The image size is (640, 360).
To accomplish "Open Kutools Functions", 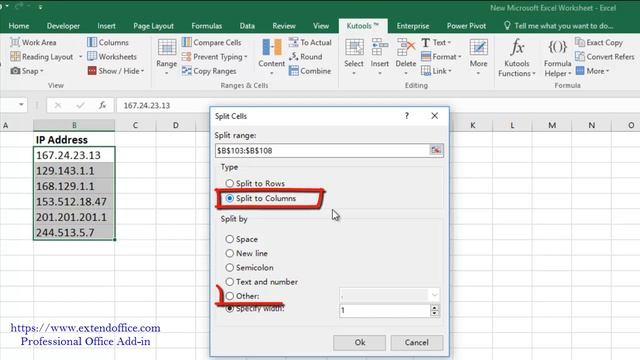I will coord(517,58).
